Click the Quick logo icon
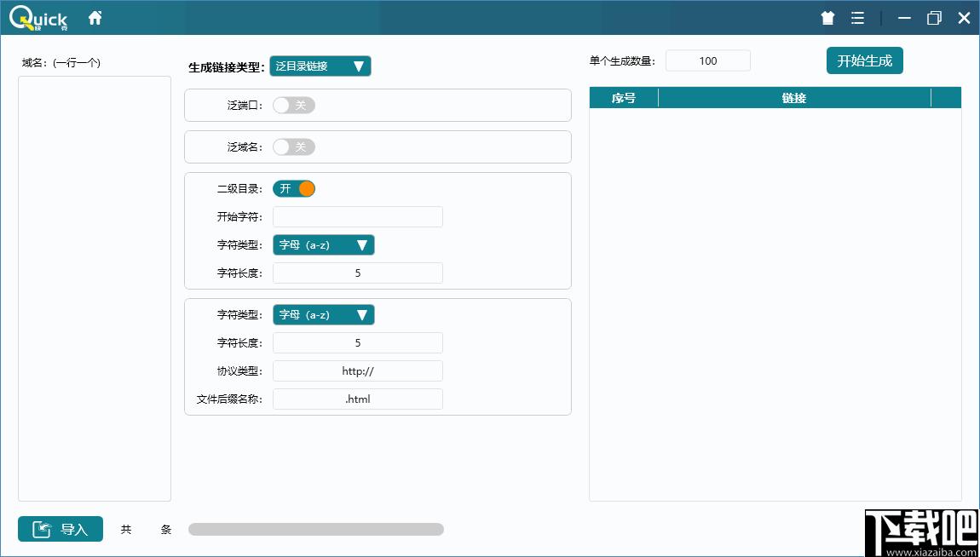 pyautogui.click(x=38, y=18)
